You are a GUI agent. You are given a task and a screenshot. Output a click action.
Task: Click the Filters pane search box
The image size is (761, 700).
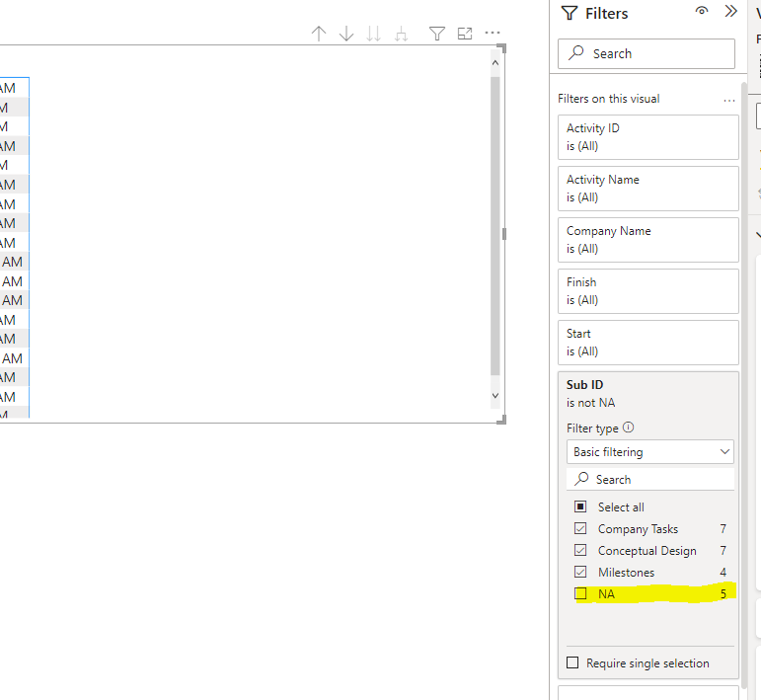(647, 54)
